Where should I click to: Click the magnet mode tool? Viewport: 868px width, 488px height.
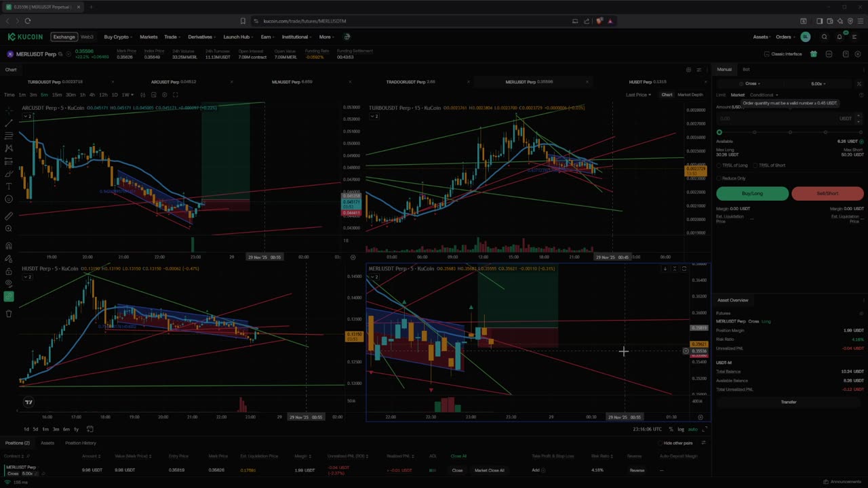pyautogui.click(x=9, y=246)
